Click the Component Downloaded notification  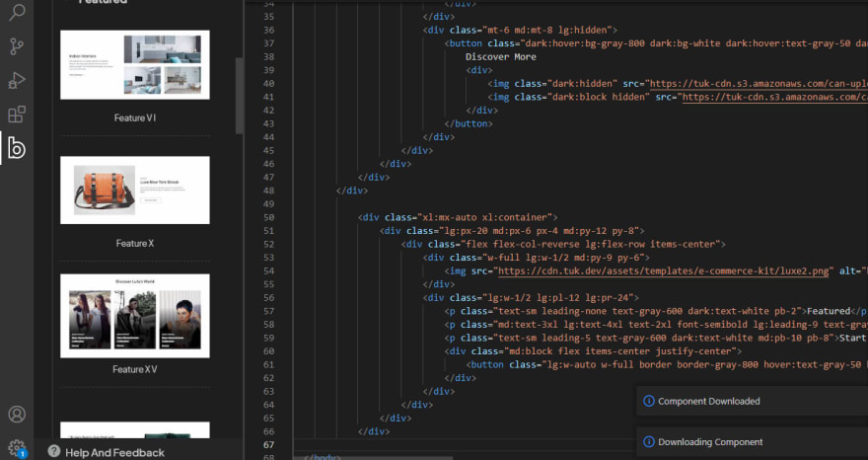[x=752, y=401]
